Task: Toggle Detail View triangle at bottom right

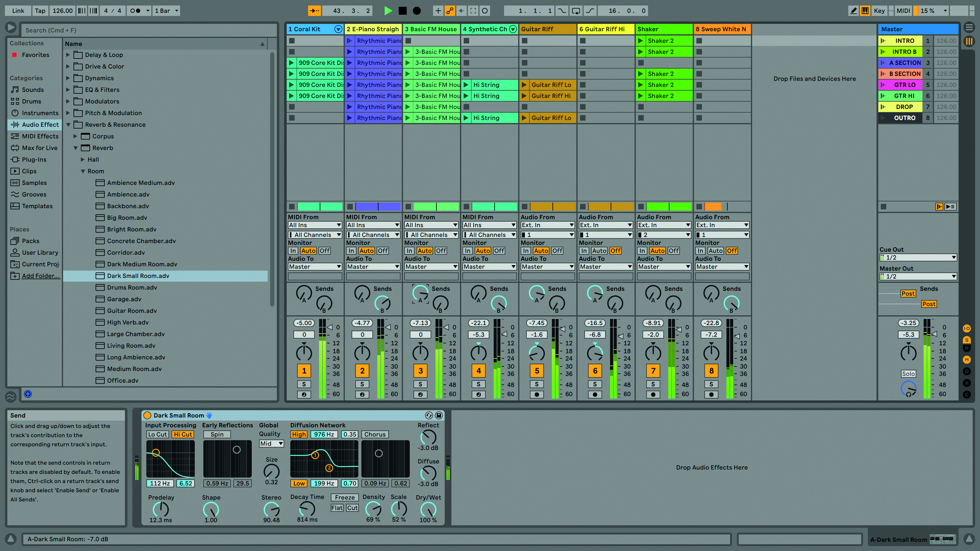Action: 969,539
